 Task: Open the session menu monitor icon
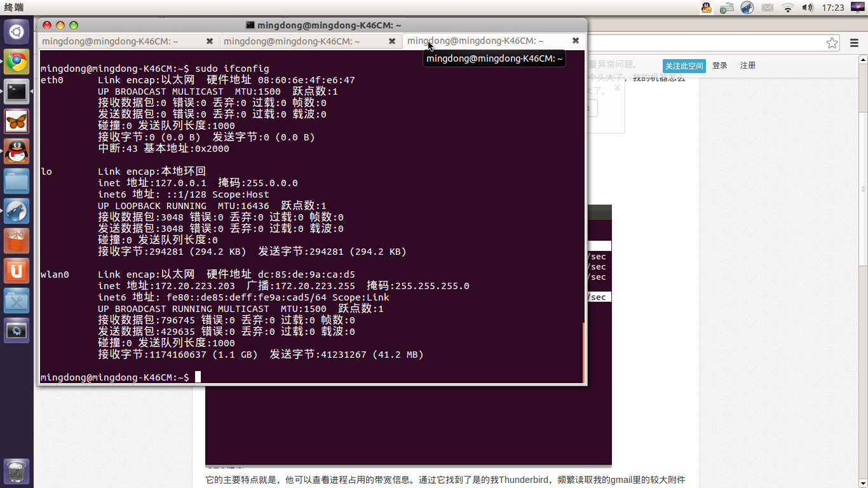(x=857, y=8)
